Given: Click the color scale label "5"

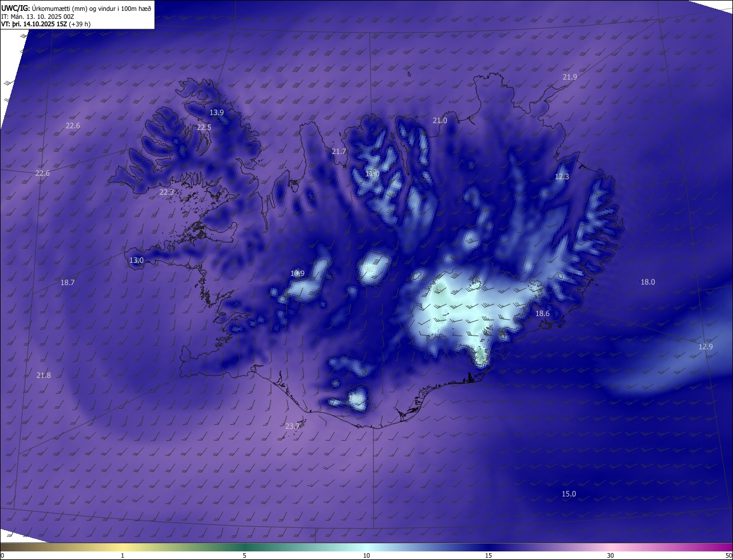Looking at the screenshot, I should click(245, 556).
